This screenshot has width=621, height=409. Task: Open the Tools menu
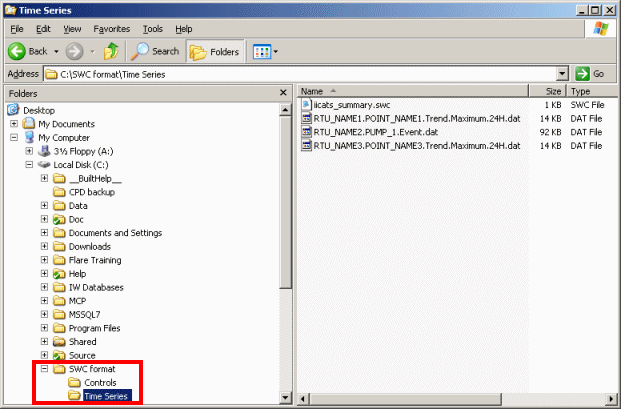tap(152, 29)
